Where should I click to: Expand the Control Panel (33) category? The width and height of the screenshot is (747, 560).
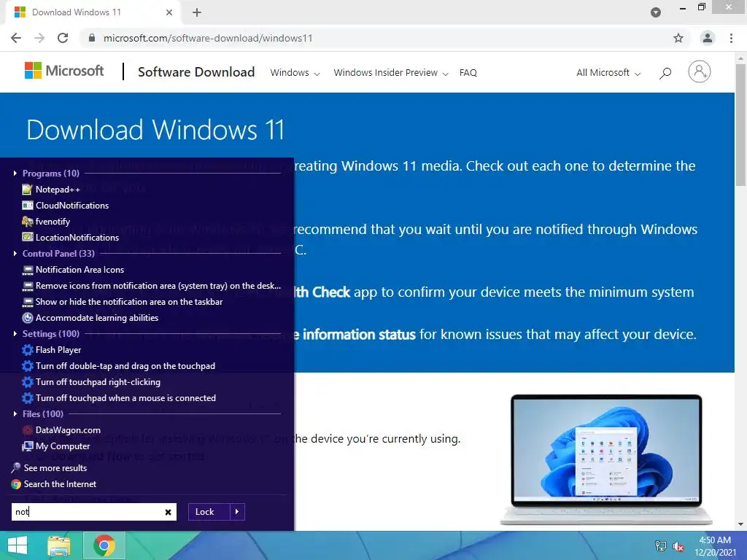pos(58,253)
